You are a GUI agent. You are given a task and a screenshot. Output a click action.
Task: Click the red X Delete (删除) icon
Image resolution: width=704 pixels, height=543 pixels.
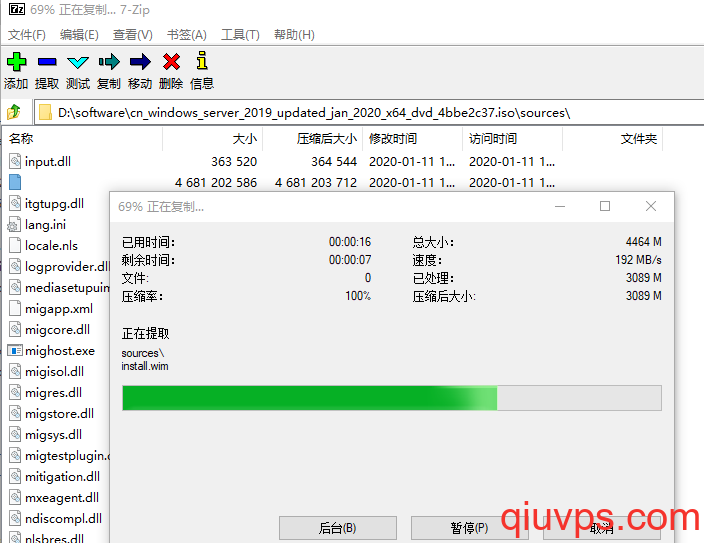pyautogui.click(x=172, y=62)
